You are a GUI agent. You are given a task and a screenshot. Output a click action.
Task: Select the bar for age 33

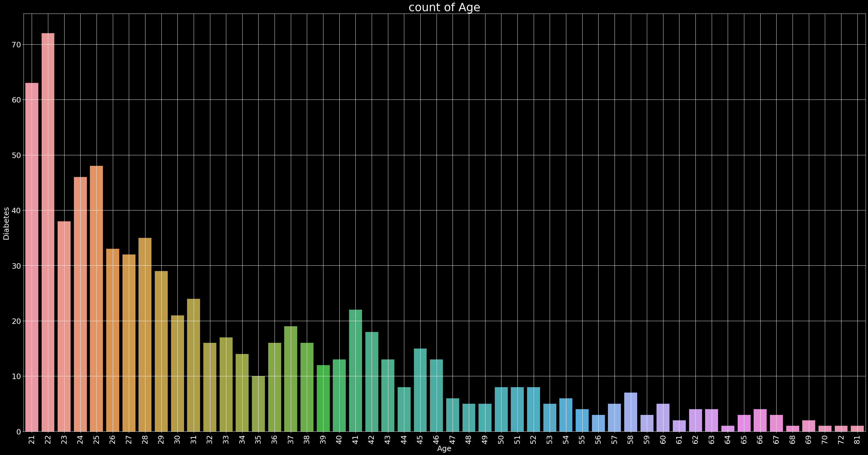click(x=226, y=385)
